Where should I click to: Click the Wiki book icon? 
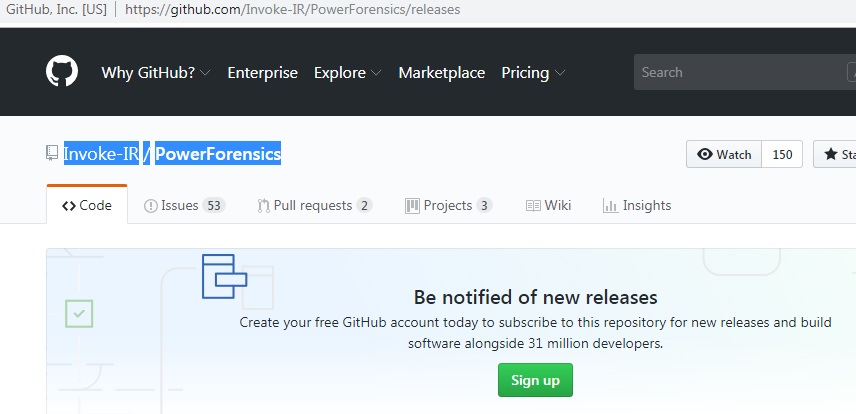pyautogui.click(x=533, y=205)
